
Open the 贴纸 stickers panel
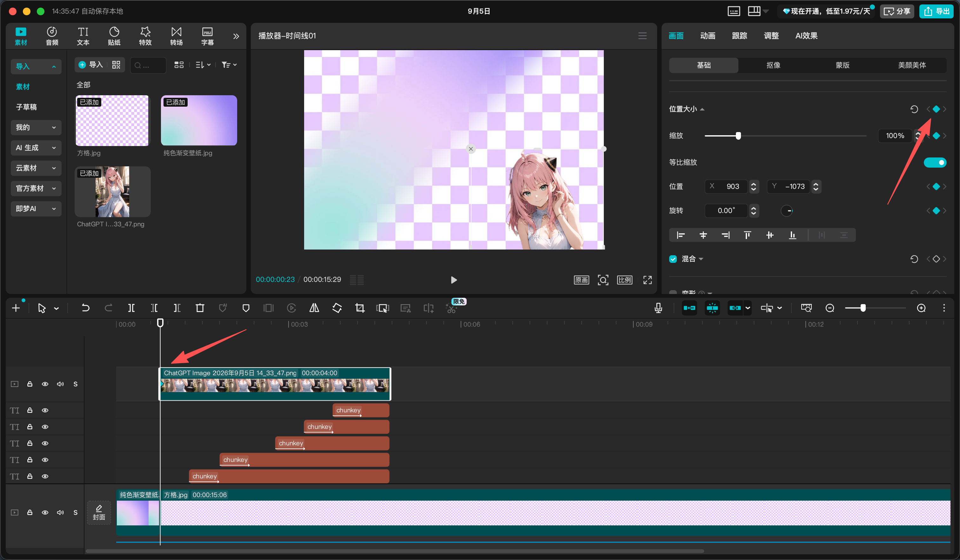click(x=114, y=36)
